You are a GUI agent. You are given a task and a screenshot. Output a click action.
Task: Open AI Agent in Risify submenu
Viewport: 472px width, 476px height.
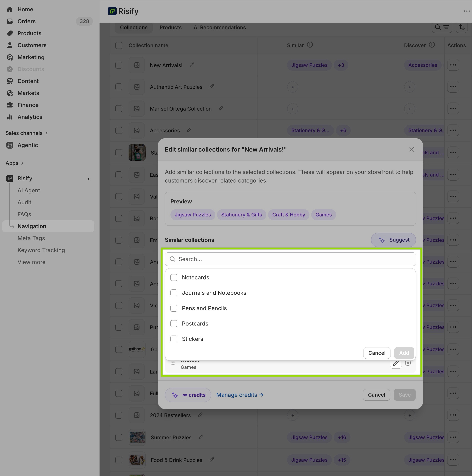(x=29, y=190)
